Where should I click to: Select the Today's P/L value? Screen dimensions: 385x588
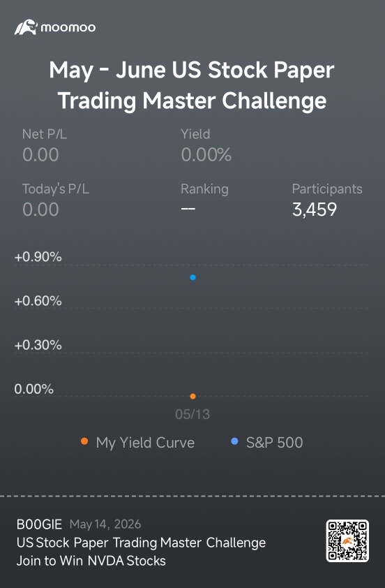coord(40,210)
